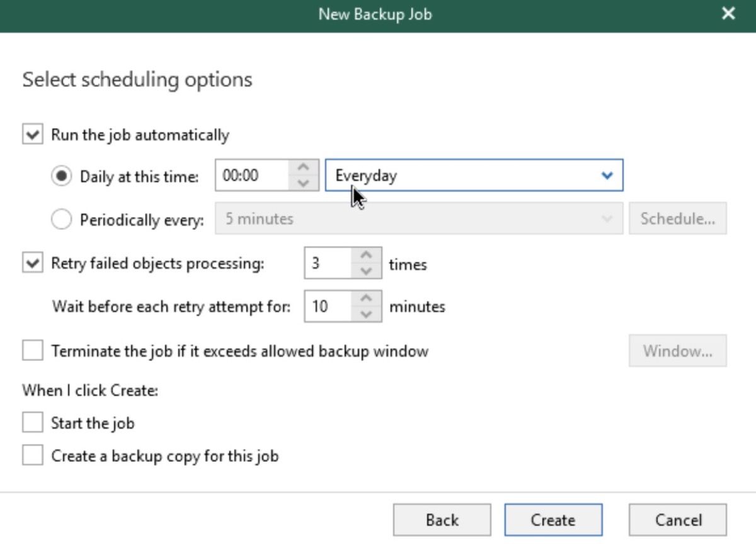Click the Create button
Viewport: 756px width, 544px height.
tap(553, 520)
